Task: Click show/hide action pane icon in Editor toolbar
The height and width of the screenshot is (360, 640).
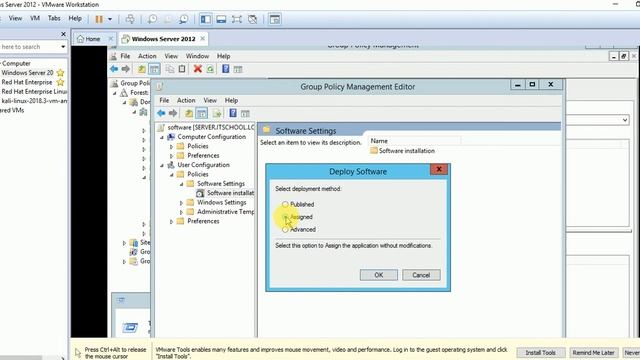Action: (245, 113)
